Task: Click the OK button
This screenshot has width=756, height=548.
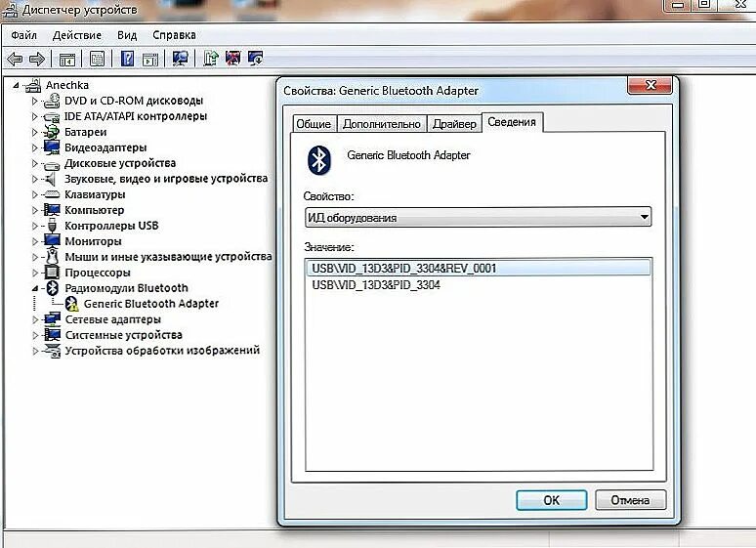Action: pyautogui.click(x=551, y=500)
